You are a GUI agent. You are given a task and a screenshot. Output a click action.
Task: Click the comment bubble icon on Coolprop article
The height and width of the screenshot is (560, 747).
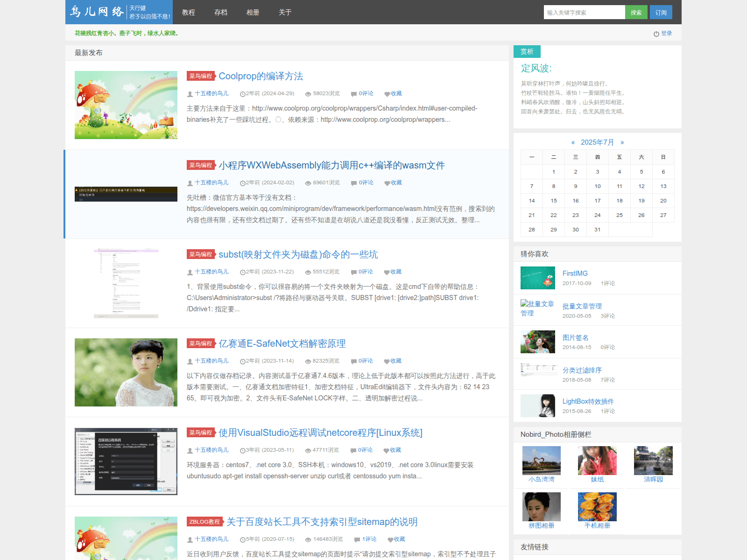coord(354,94)
